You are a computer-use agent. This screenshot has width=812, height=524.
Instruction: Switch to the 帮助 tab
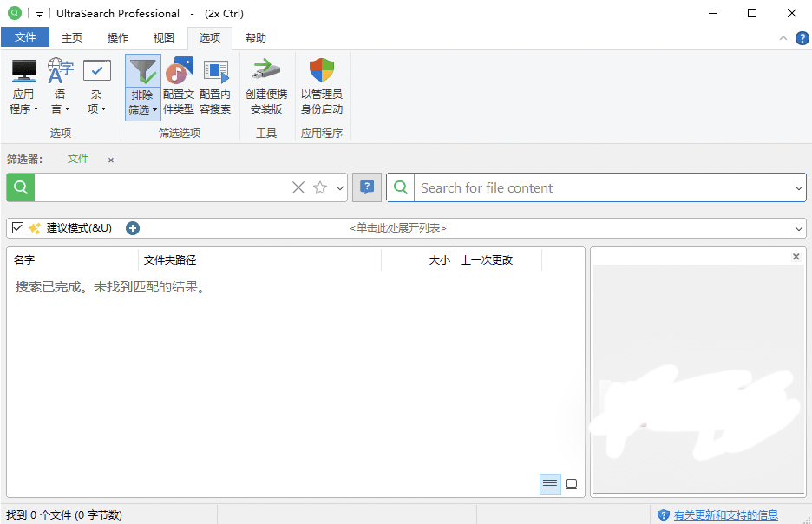256,37
